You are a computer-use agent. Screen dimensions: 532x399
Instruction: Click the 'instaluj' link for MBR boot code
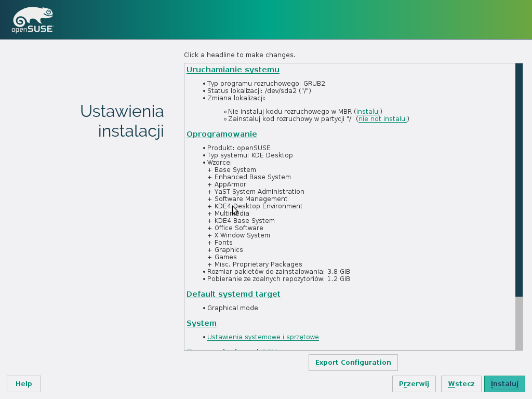pyautogui.click(x=368, y=112)
